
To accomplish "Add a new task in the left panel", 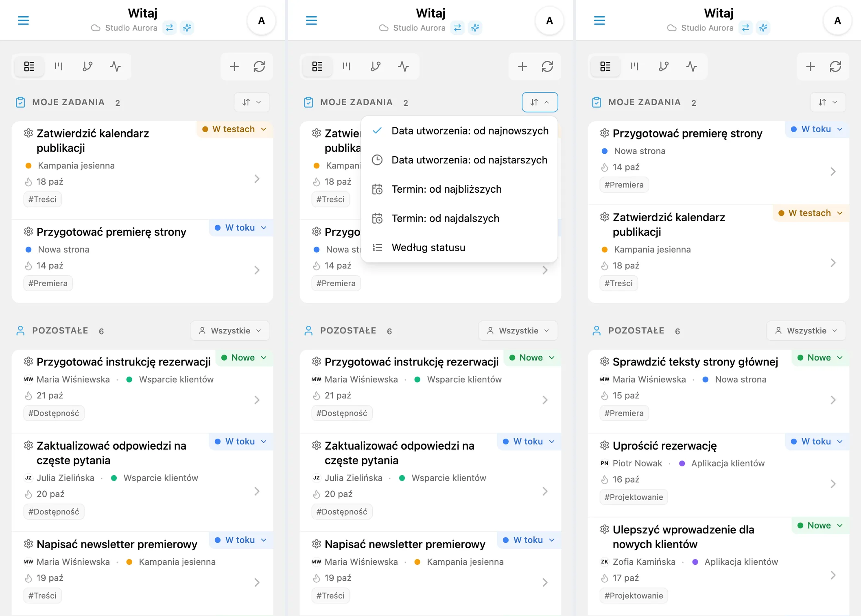I will 234,66.
